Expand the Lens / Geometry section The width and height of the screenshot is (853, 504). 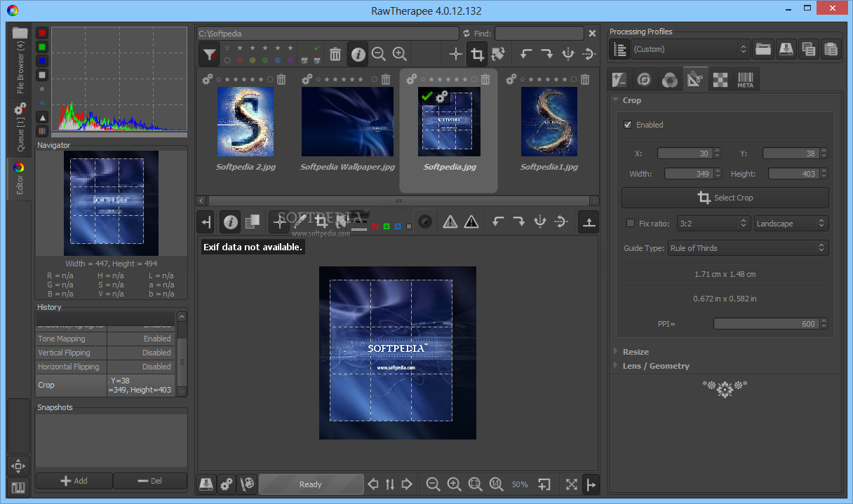coord(616,366)
